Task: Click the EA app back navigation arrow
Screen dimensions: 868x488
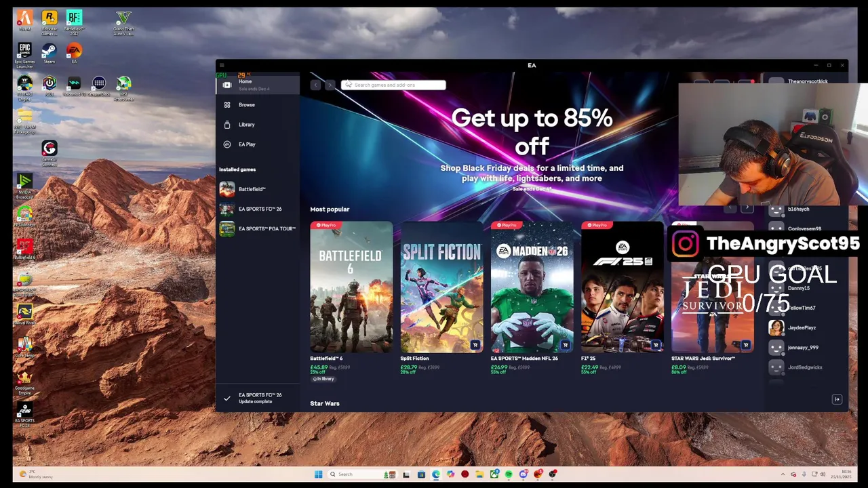Action: coord(315,85)
